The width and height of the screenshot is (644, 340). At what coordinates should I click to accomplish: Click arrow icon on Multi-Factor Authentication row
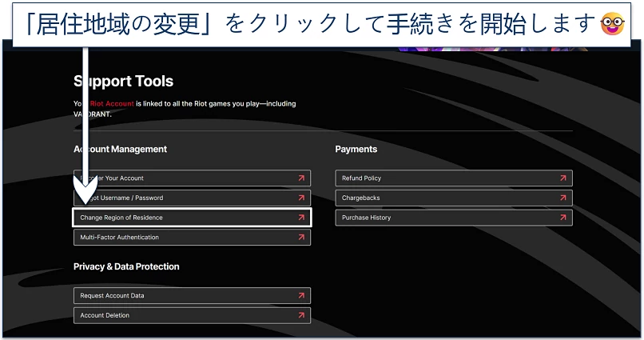coord(301,238)
